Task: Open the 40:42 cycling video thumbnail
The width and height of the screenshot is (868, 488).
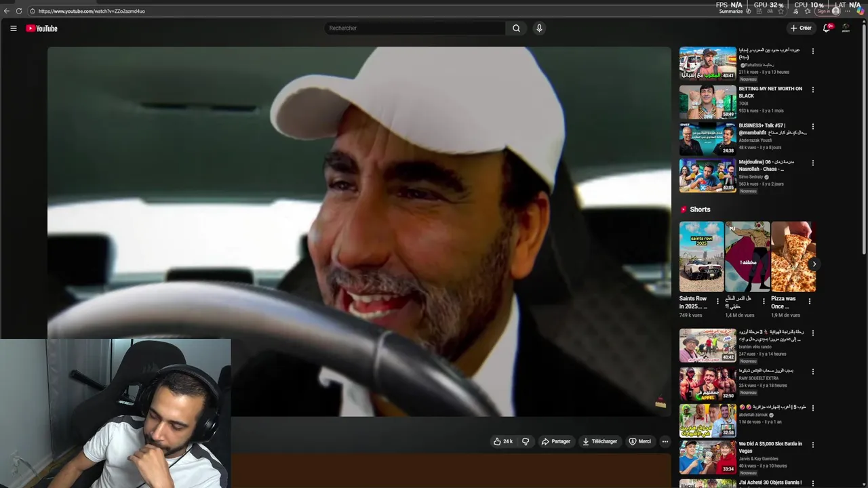Action: point(707,345)
